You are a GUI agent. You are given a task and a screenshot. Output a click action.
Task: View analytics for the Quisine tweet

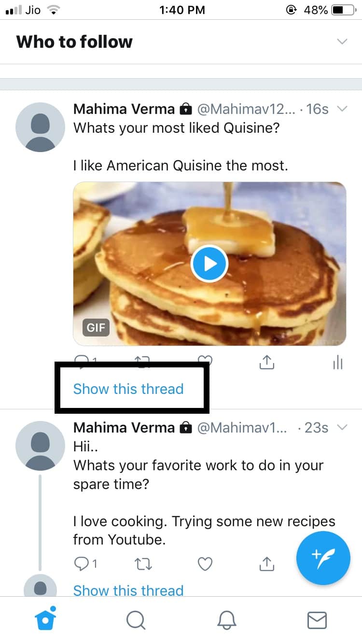click(x=337, y=362)
